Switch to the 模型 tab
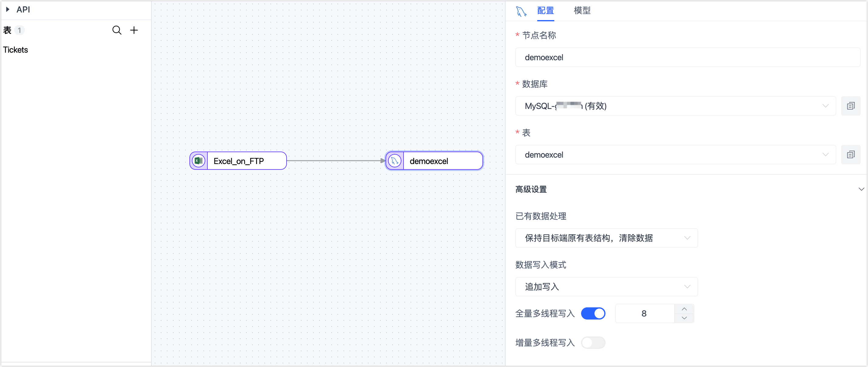This screenshot has height=367, width=868. tap(582, 10)
